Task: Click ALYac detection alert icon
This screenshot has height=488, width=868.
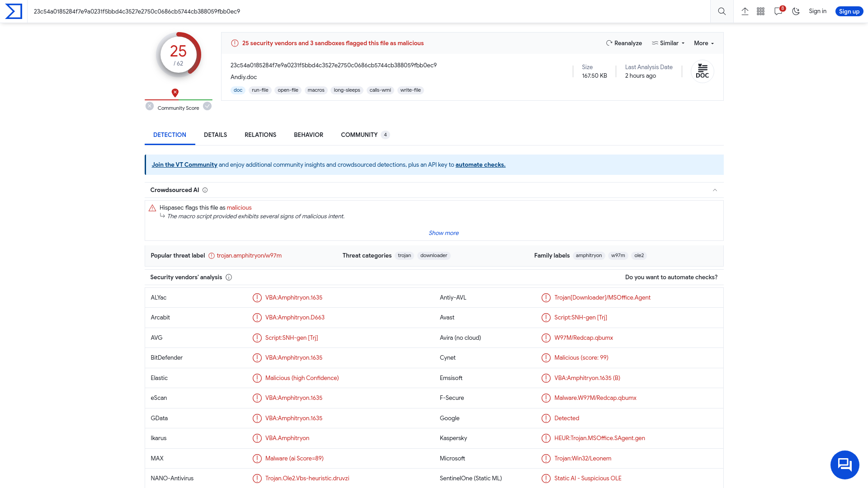Action: coord(257,298)
